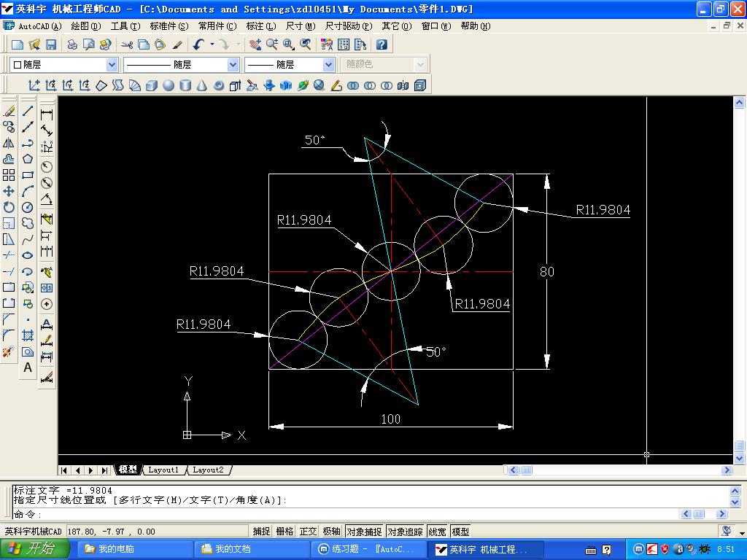Select the Radius Dimension tool

(47, 167)
